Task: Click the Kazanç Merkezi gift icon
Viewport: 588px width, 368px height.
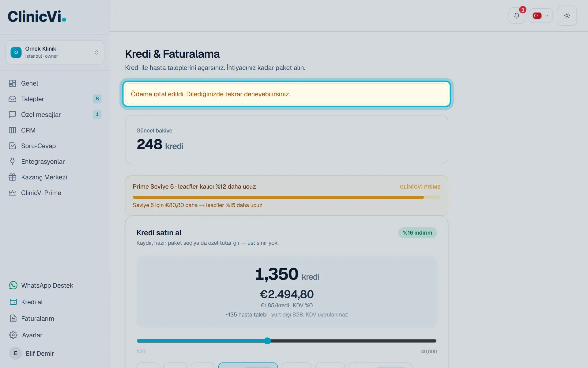Action: coord(12,177)
